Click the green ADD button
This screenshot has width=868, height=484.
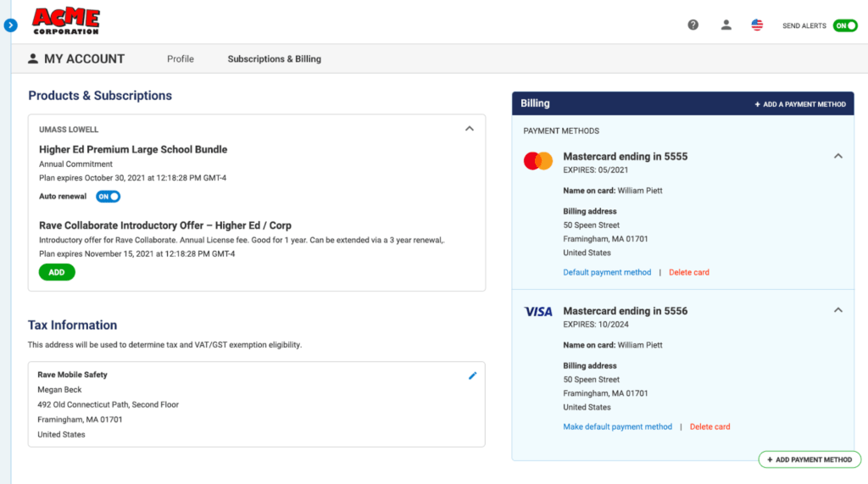[57, 272]
